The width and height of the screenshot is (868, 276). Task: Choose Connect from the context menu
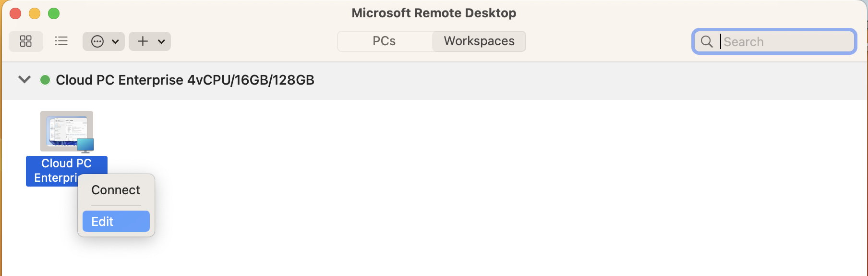pos(116,190)
